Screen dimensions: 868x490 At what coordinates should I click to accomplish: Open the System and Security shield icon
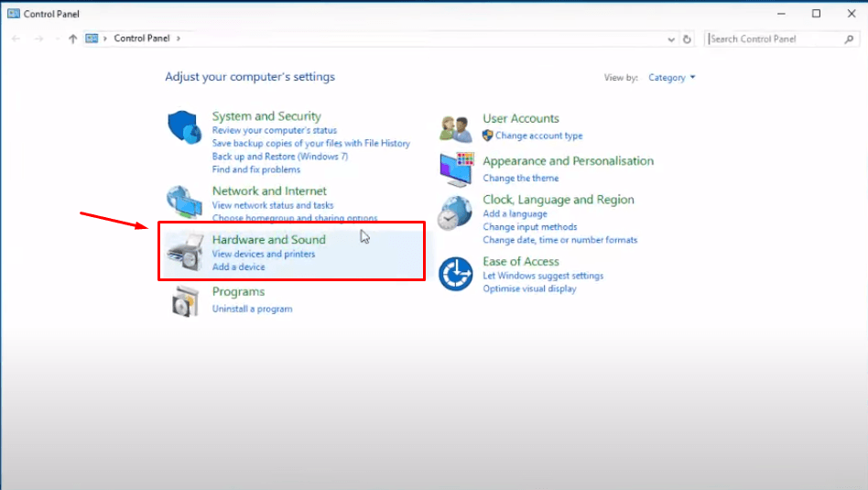(x=184, y=126)
